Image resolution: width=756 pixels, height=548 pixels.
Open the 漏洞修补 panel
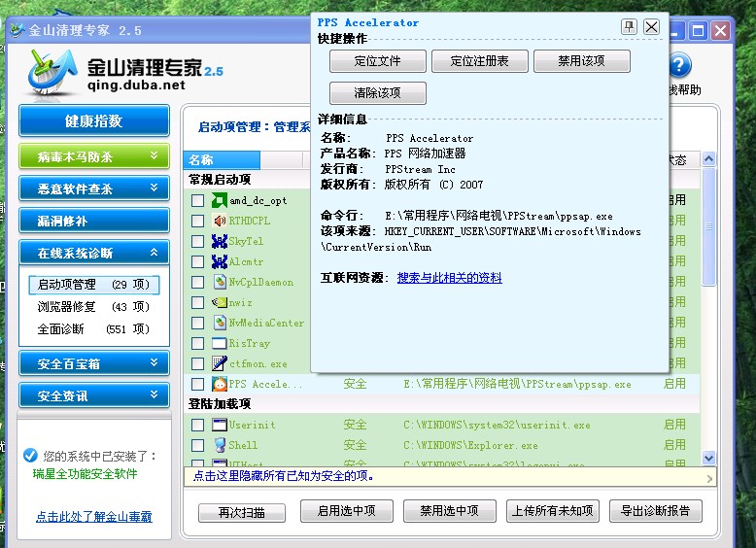coord(94,221)
